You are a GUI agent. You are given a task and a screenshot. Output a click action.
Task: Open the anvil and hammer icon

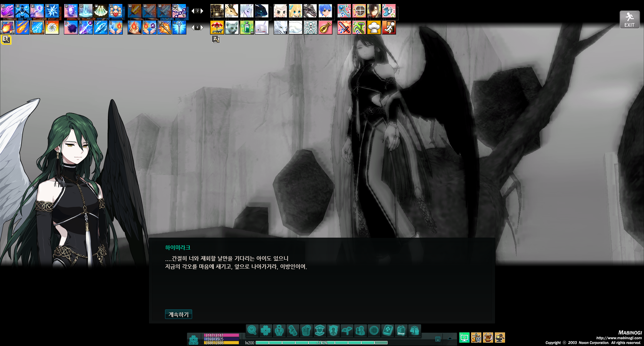(500, 338)
